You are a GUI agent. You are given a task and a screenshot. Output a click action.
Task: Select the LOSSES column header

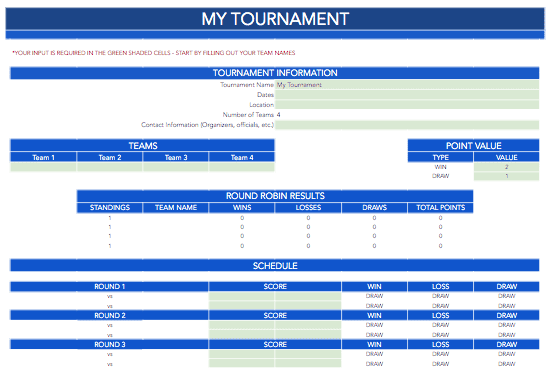point(308,208)
